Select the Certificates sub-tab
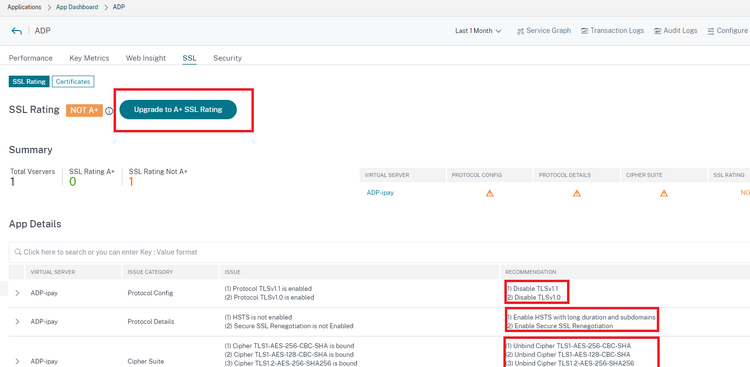 (x=73, y=81)
